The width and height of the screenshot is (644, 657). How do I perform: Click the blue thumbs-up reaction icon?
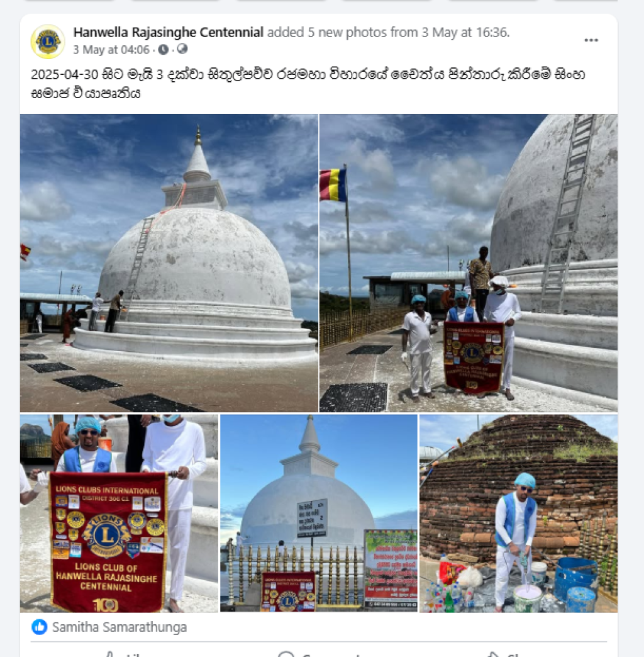coord(40,627)
